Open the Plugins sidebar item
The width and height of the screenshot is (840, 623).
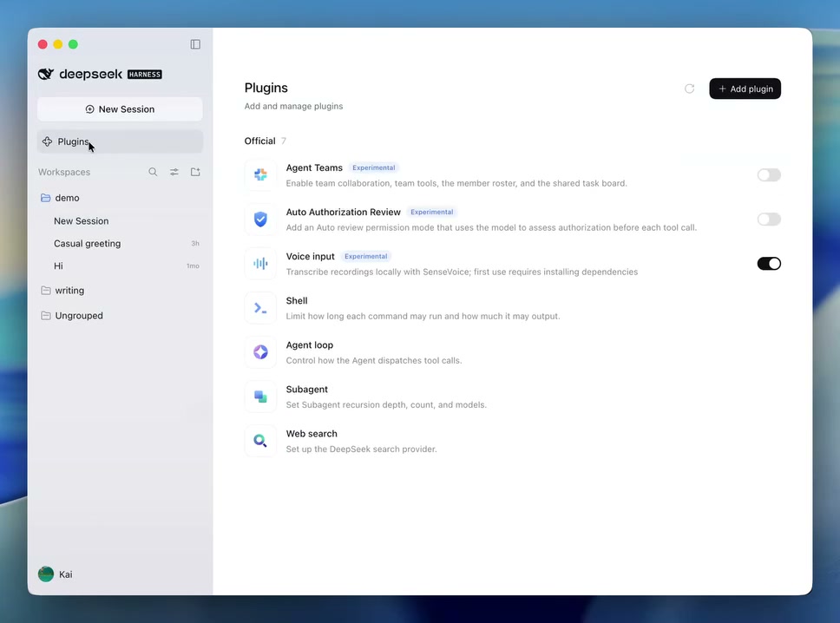[120, 141]
